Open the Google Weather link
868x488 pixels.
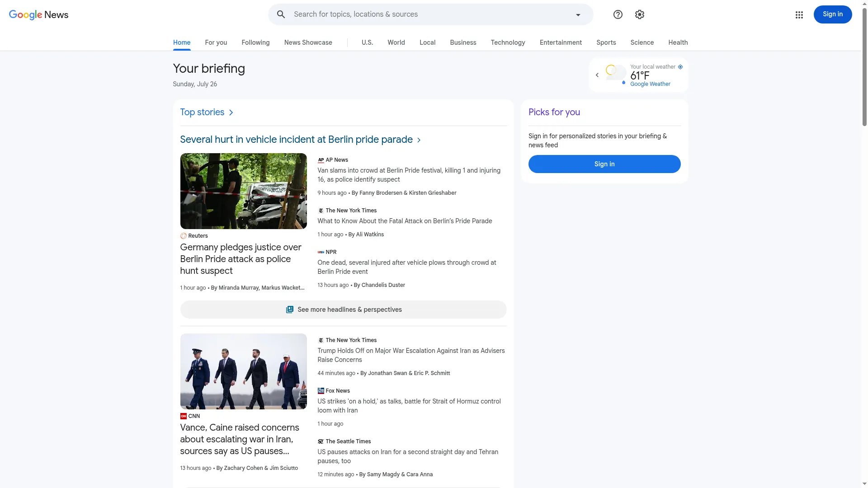click(650, 84)
